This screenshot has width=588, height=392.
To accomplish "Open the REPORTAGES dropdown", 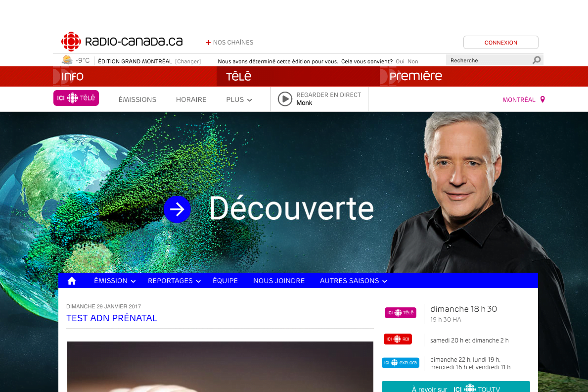I will [175, 281].
